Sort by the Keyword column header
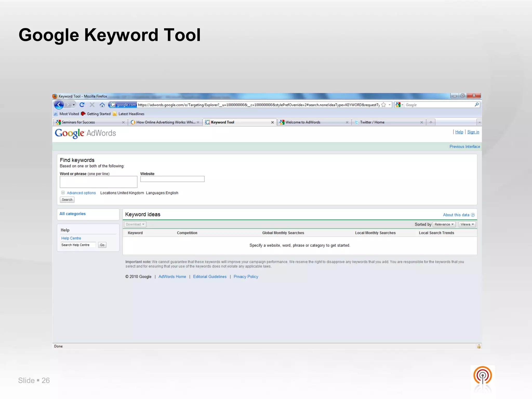 (135, 233)
